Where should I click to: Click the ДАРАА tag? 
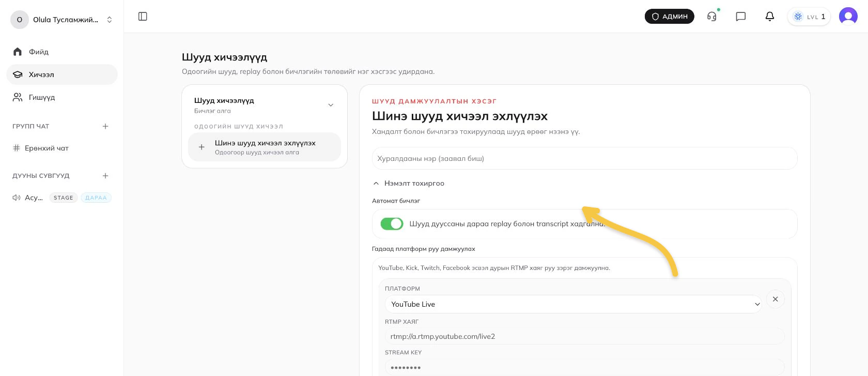96,198
